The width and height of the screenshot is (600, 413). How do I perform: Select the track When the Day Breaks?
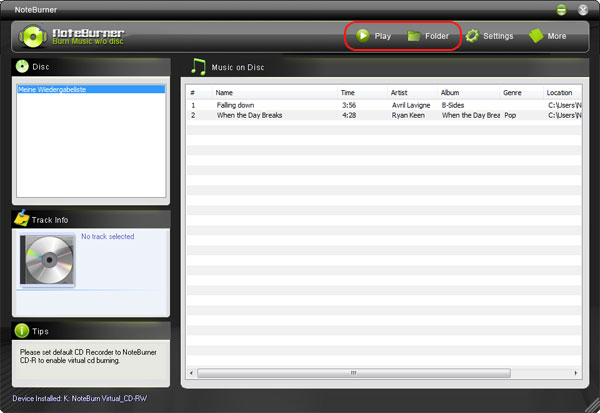tap(249, 115)
